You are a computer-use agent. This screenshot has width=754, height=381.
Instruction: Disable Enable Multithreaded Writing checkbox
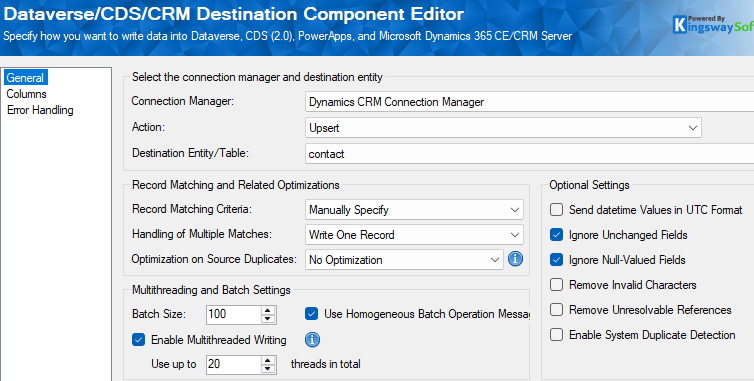coord(138,340)
